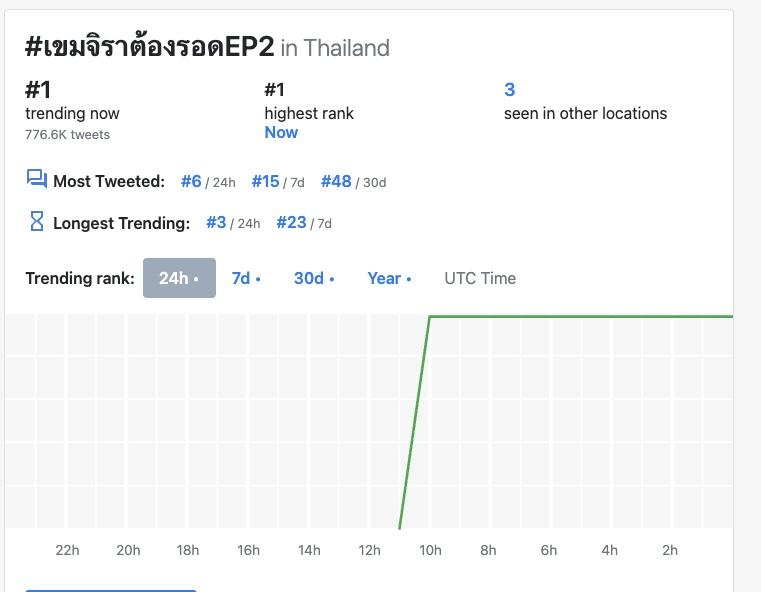Show the Year trending rank view
Image resolution: width=761 pixels, height=592 pixels.
click(x=389, y=279)
